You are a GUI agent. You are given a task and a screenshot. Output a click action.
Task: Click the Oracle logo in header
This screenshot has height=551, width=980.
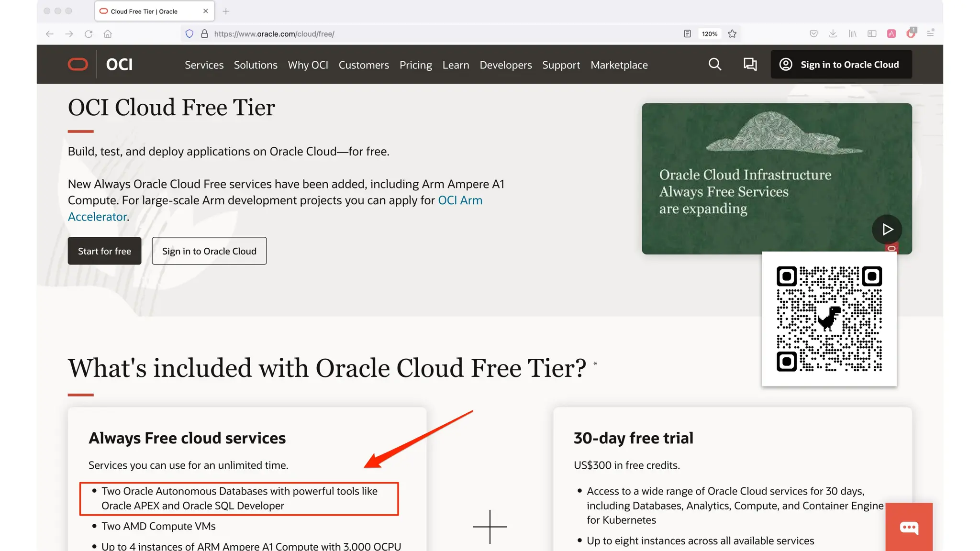(78, 64)
